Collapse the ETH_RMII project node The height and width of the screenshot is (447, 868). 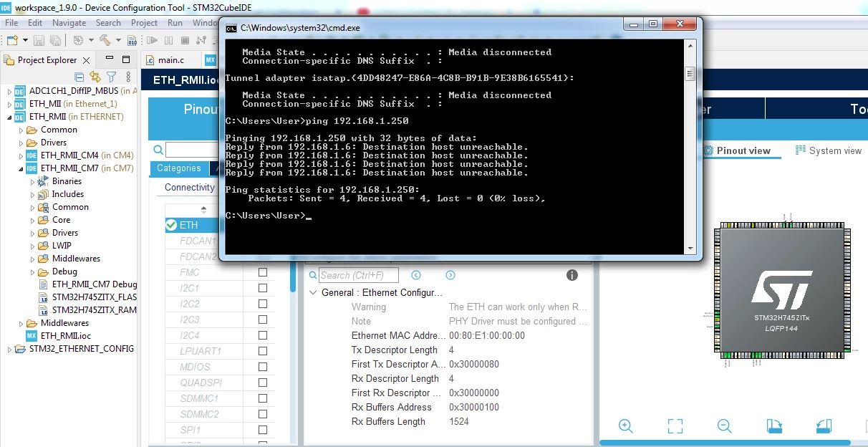(x=9, y=117)
